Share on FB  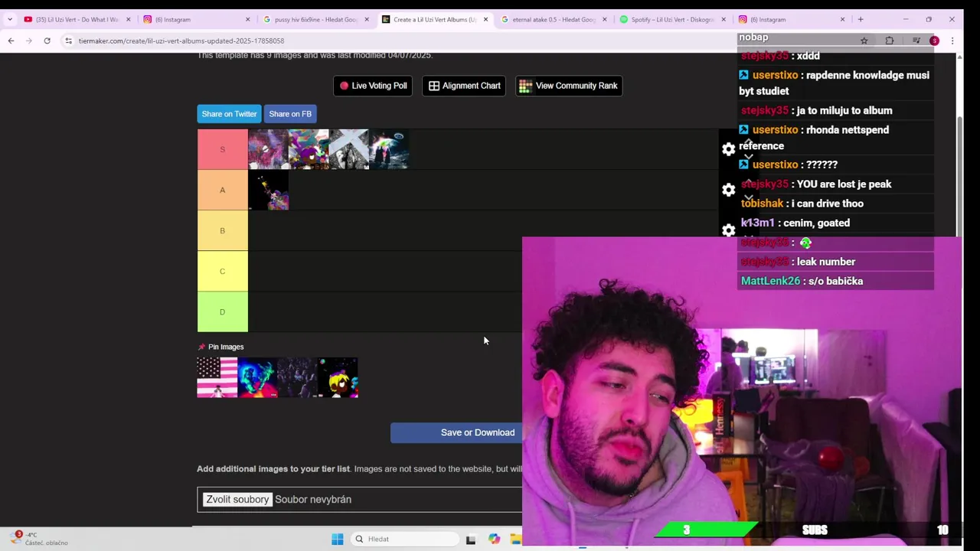tap(290, 114)
